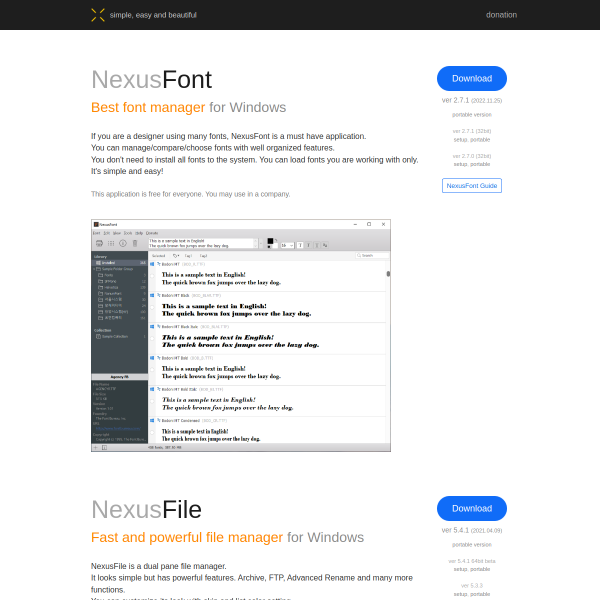Get the portable build of NexusFile 5.4.1 64bit beta
This screenshot has height=600, width=600.
(480, 569)
